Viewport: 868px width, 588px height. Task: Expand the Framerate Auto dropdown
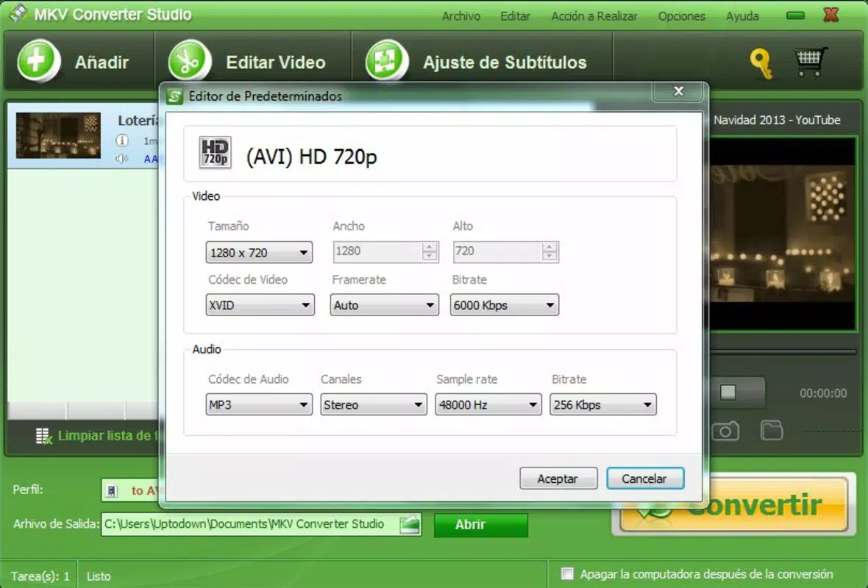(x=384, y=305)
